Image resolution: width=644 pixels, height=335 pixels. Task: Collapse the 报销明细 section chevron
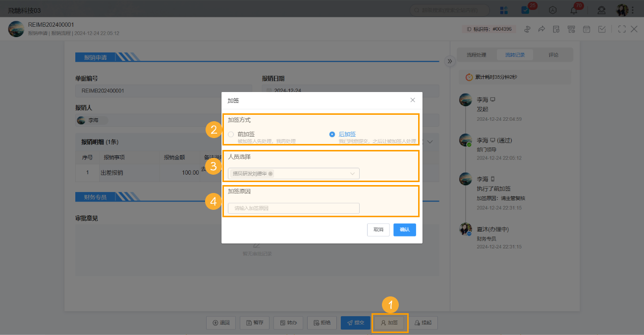[429, 142]
